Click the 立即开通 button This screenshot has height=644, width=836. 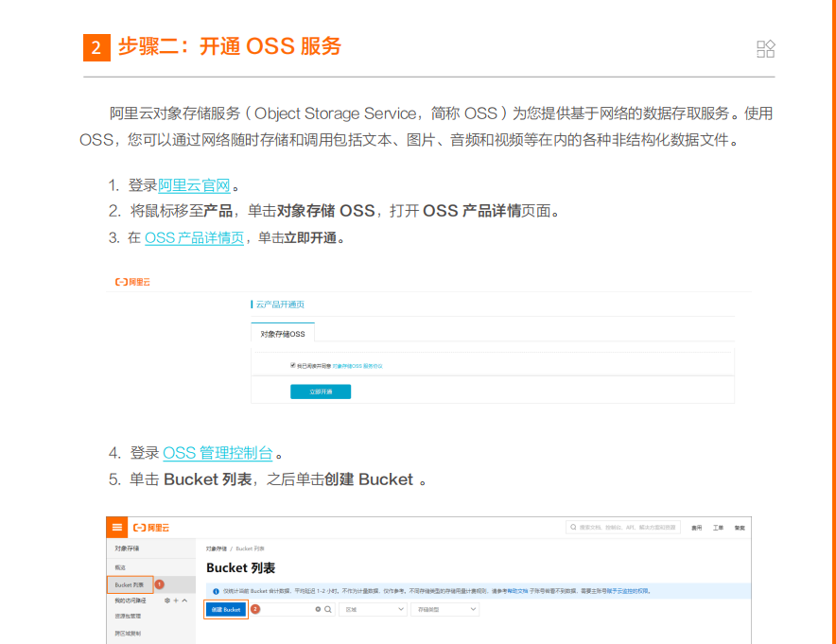[321, 392]
